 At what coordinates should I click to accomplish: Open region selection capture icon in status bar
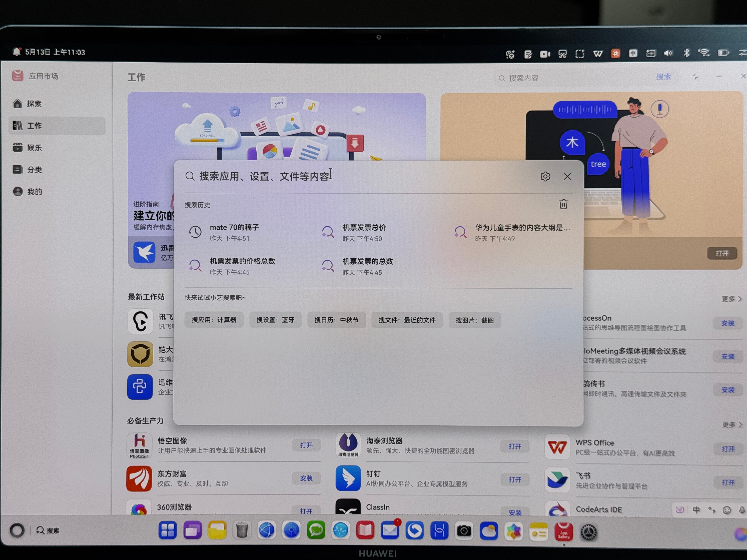pyautogui.click(x=580, y=54)
